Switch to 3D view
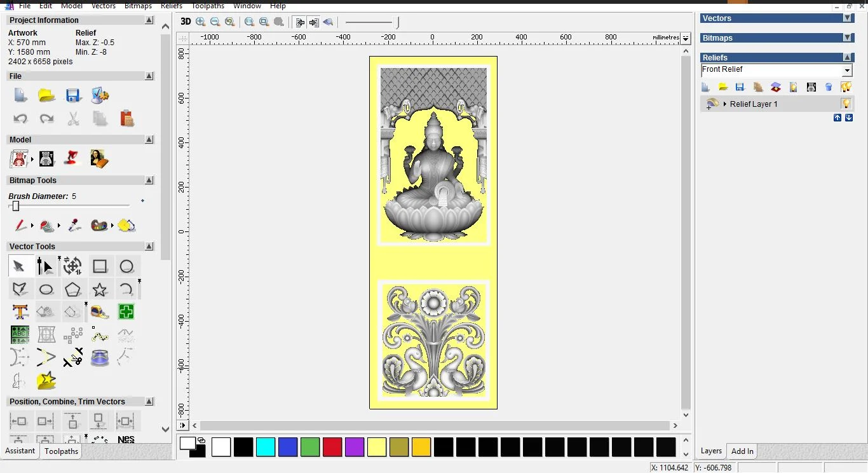 coord(186,22)
